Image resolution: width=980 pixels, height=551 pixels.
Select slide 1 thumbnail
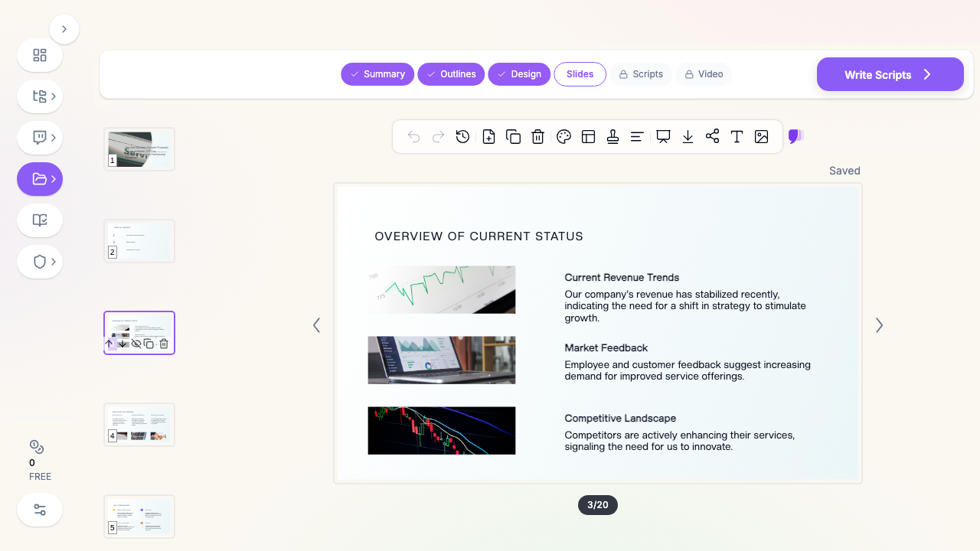point(139,149)
